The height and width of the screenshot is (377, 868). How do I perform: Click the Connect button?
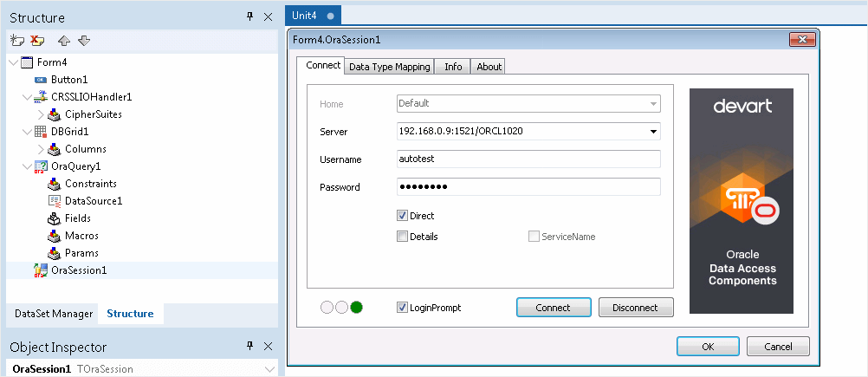coord(553,308)
